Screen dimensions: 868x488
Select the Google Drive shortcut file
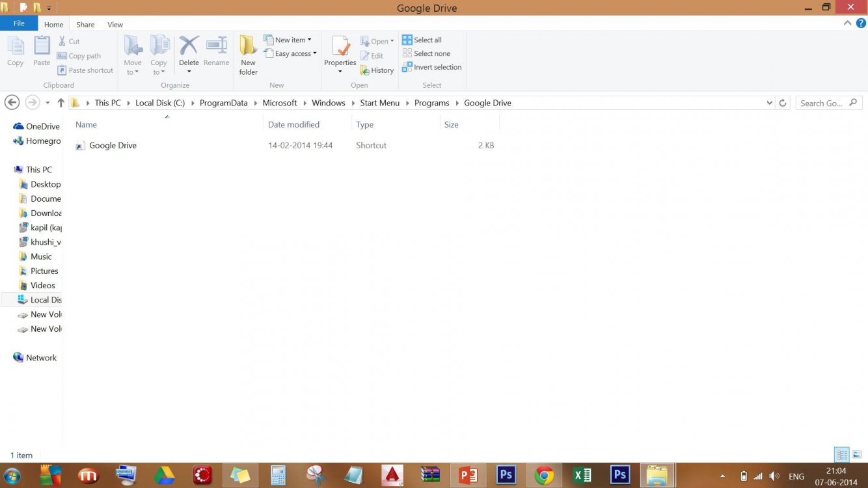tap(113, 145)
